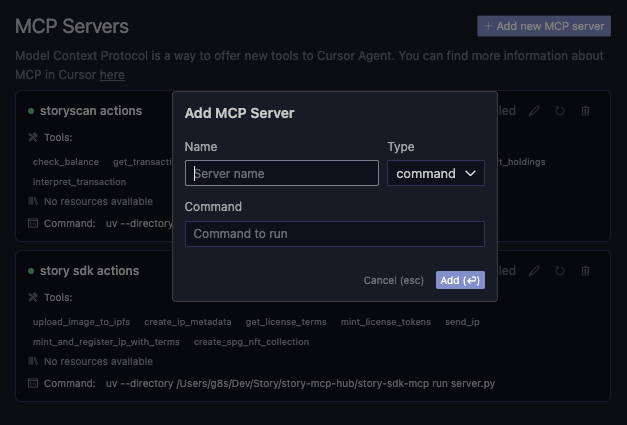Delete the storyscan actions server
Viewport: 627px width, 425px height.
point(586,111)
